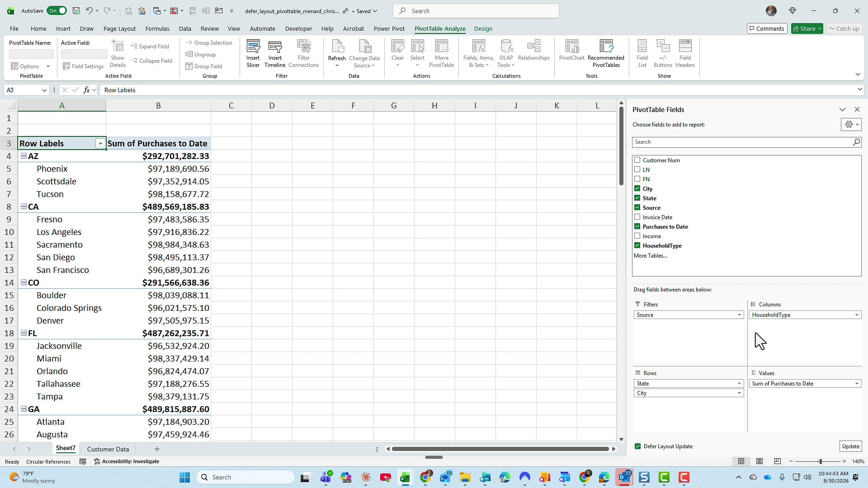Open Excel from the Windows taskbar
868x488 pixels.
(x=405, y=477)
